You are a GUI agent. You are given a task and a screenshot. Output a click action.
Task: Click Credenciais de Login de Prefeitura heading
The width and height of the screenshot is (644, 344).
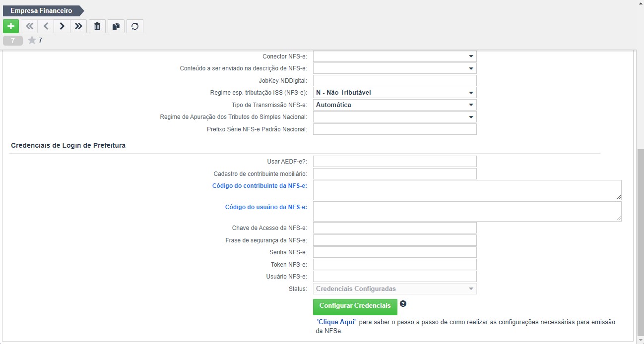68,146
